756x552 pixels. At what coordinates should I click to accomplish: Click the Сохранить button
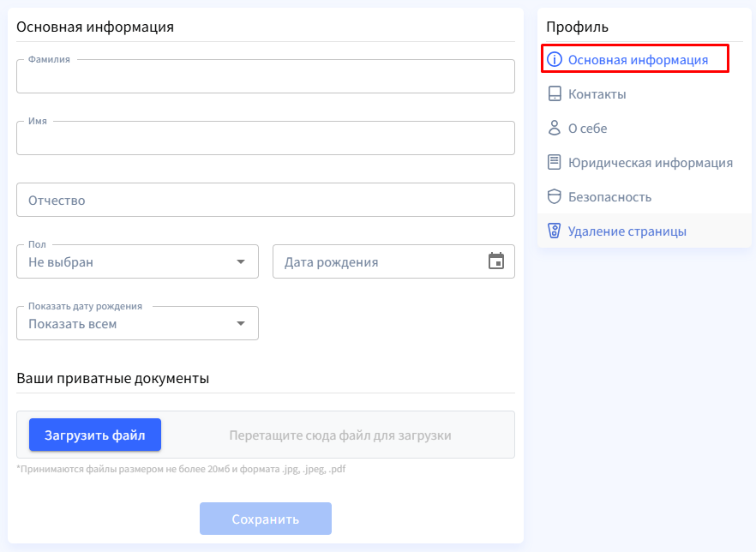pyautogui.click(x=266, y=519)
